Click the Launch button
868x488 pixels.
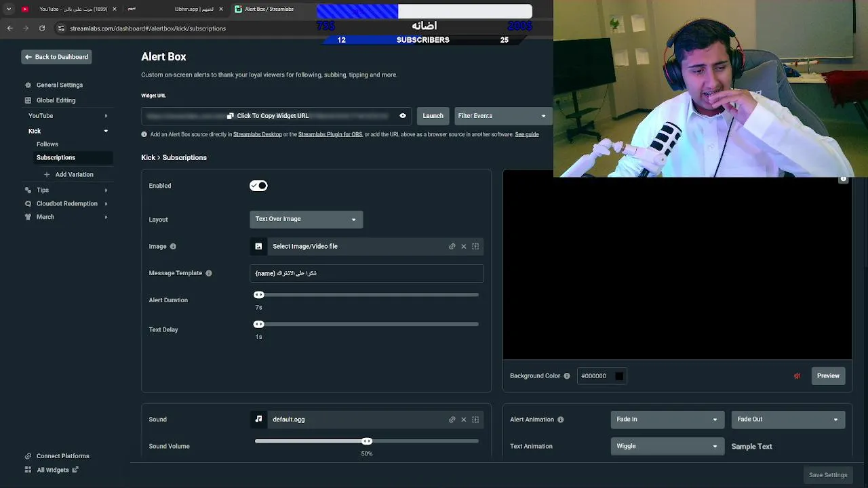click(x=433, y=116)
